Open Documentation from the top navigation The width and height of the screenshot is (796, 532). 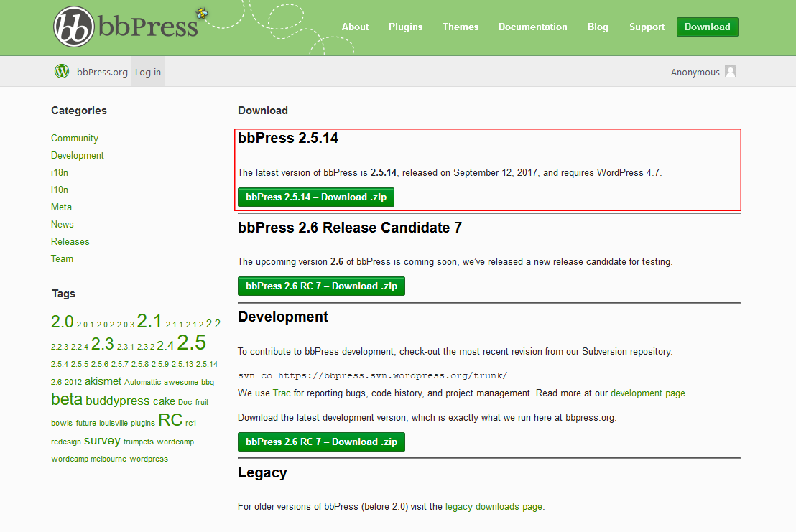[532, 27]
